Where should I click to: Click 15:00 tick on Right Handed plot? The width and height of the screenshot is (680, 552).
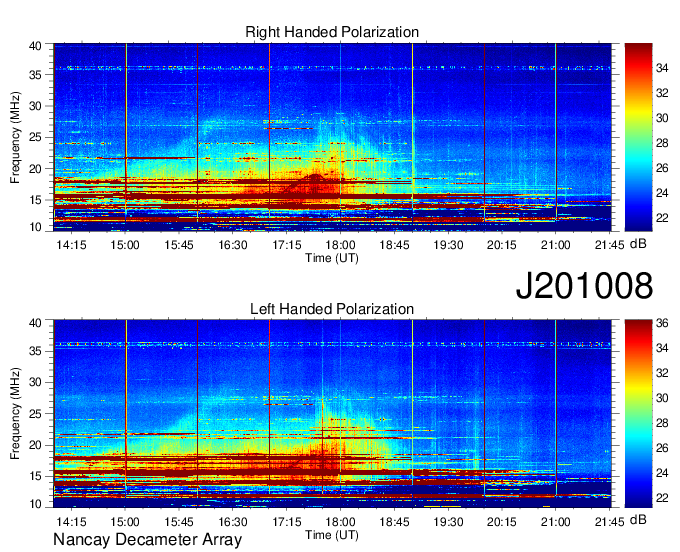click(x=125, y=245)
